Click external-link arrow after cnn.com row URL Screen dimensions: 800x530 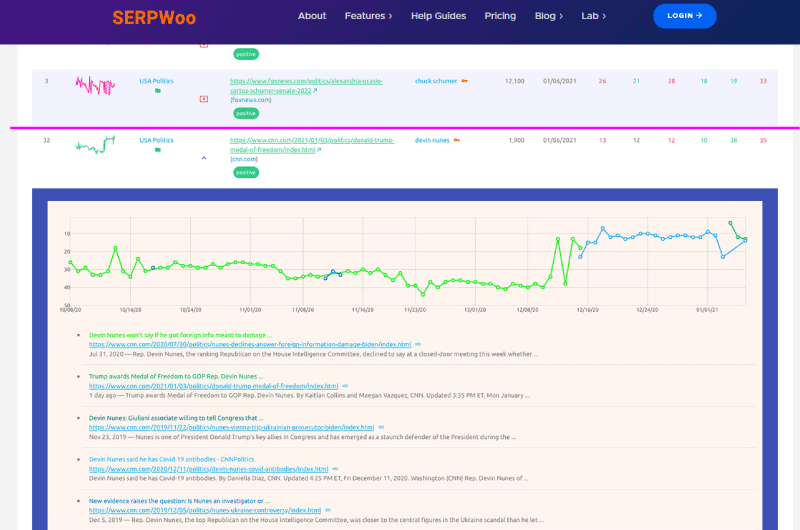(x=319, y=150)
